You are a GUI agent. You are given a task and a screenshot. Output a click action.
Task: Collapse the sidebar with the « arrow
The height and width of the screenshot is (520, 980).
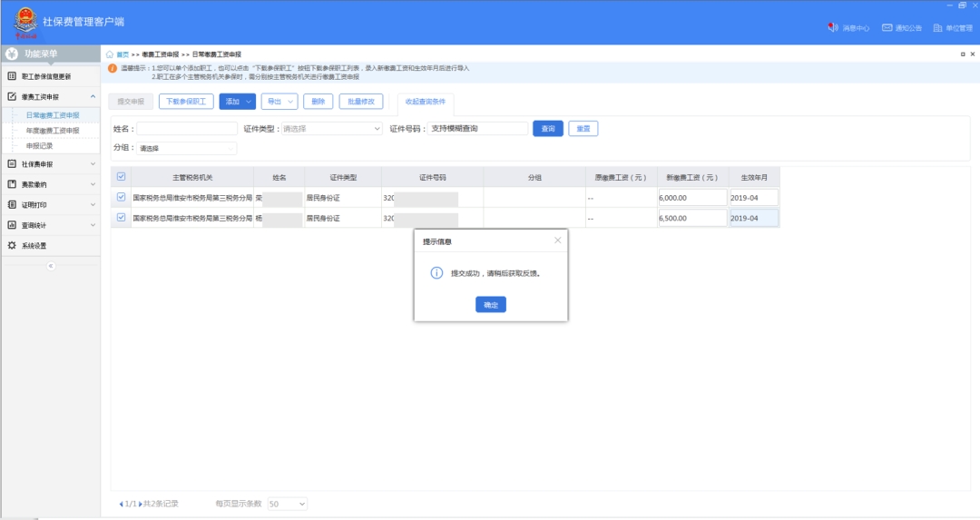point(50,265)
